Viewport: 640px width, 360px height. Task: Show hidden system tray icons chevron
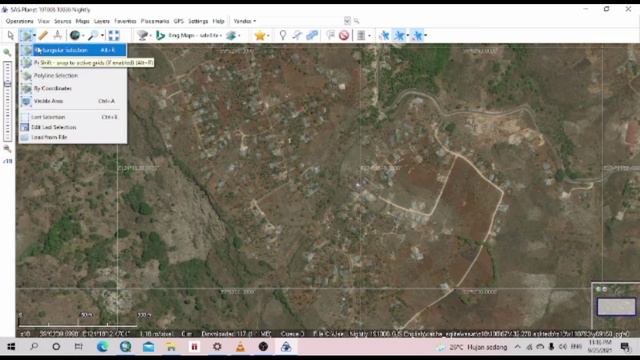tap(517, 347)
